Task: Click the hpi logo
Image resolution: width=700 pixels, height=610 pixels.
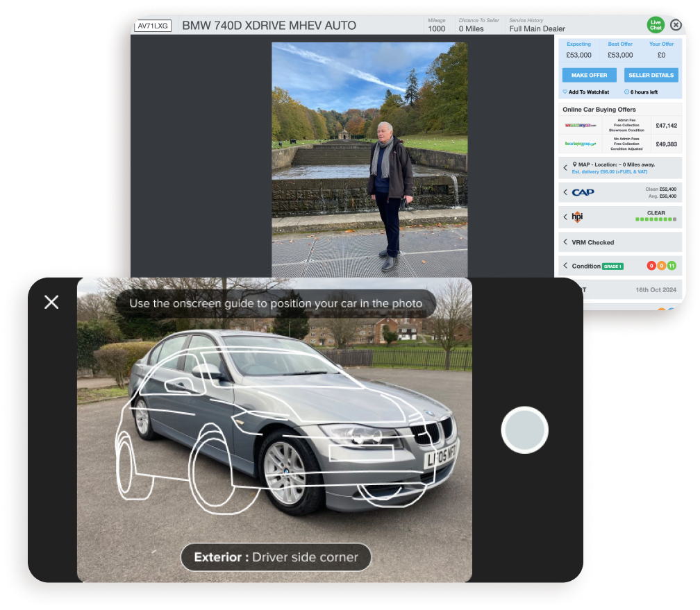Action: point(577,217)
